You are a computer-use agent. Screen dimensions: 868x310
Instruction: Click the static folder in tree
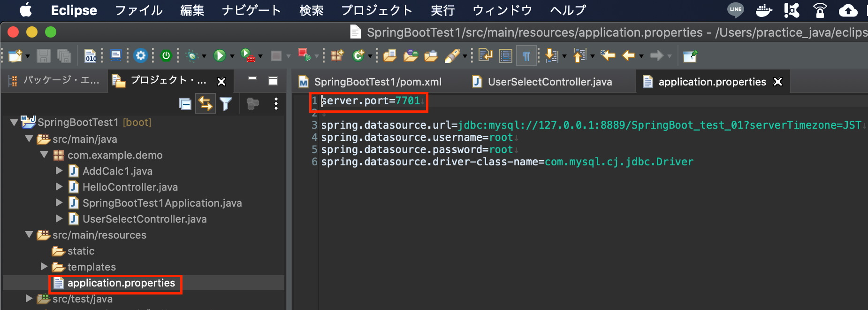(81, 251)
